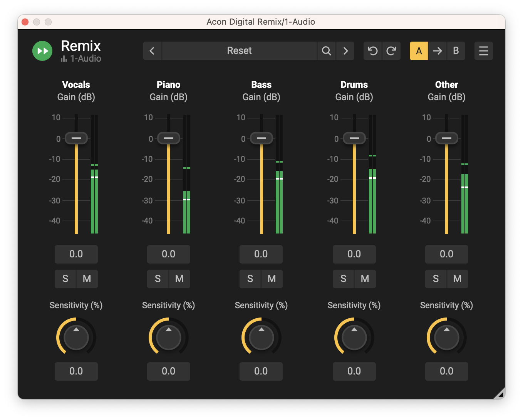The image size is (523, 420).
Task: Open preset search with the magnifier icon
Action: click(x=326, y=51)
